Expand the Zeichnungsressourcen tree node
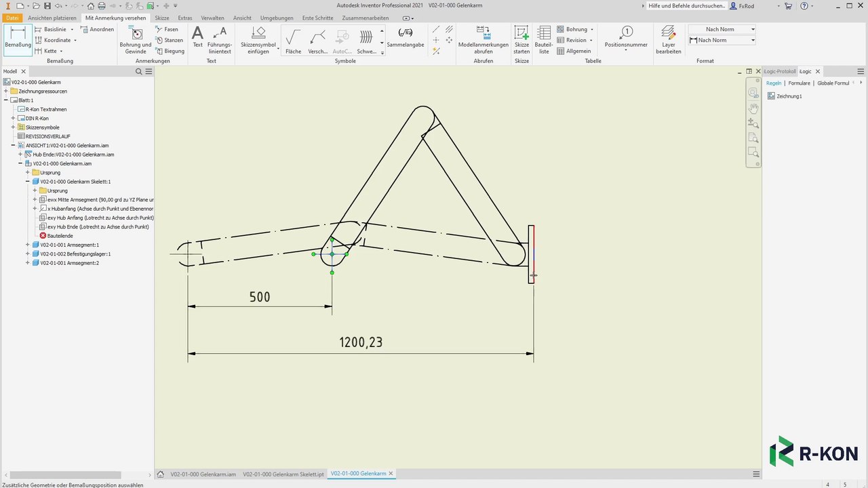This screenshot has width=868, height=488. pos(6,91)
